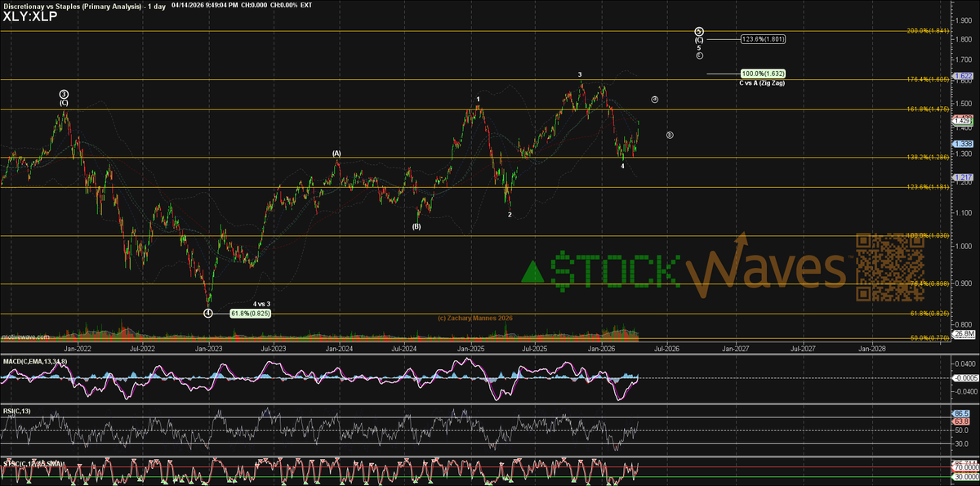Select the 100.0%(1.030) Fibonacci level label
Image resolution: width=980 pixels, height=486 pixels.
coord(929,235)
